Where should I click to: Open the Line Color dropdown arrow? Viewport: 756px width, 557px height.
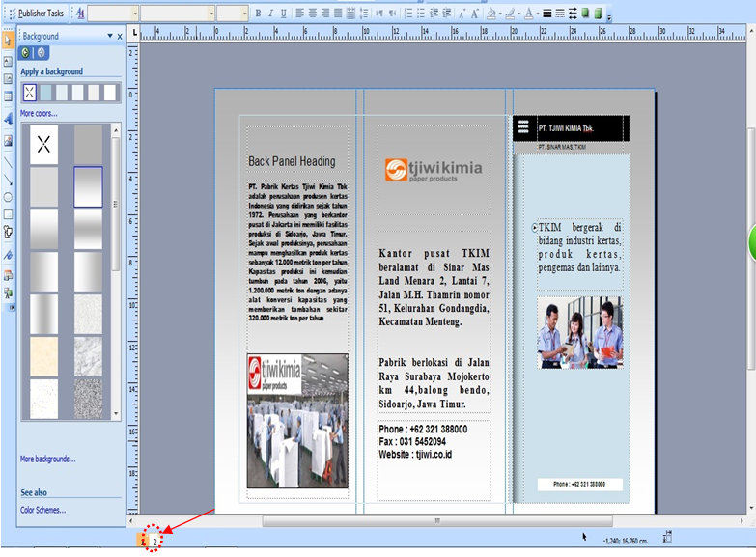(x=518, y=14)
